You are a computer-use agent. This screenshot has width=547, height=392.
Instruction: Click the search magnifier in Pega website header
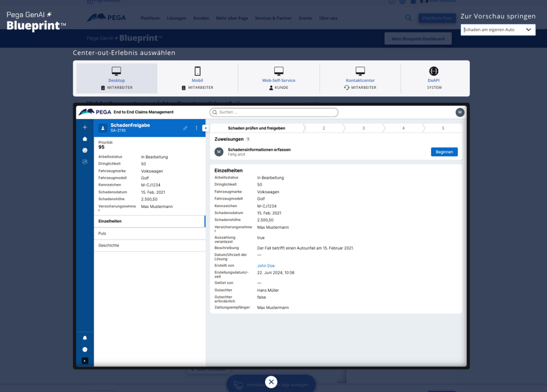(x=408, y=18)
